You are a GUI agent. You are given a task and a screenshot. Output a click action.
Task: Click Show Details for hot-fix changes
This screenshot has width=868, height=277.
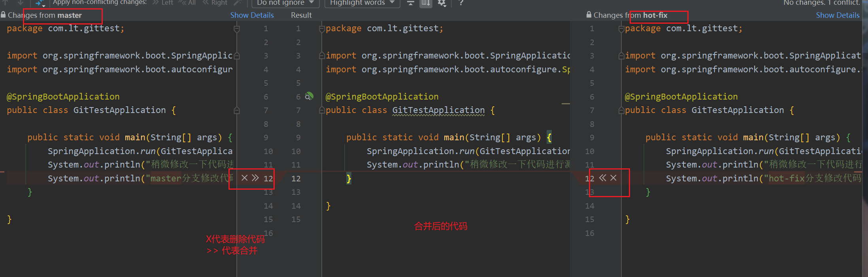(x=838, y=15)
